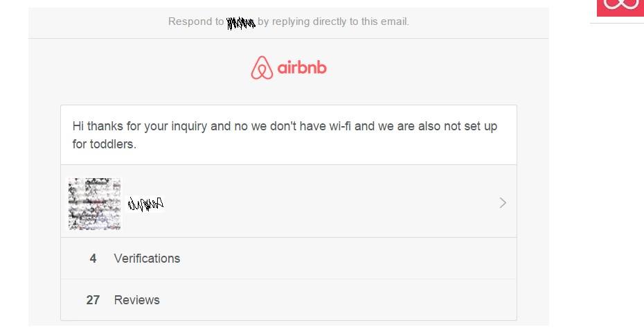Click the 27 reviews count number

(93, 300)
